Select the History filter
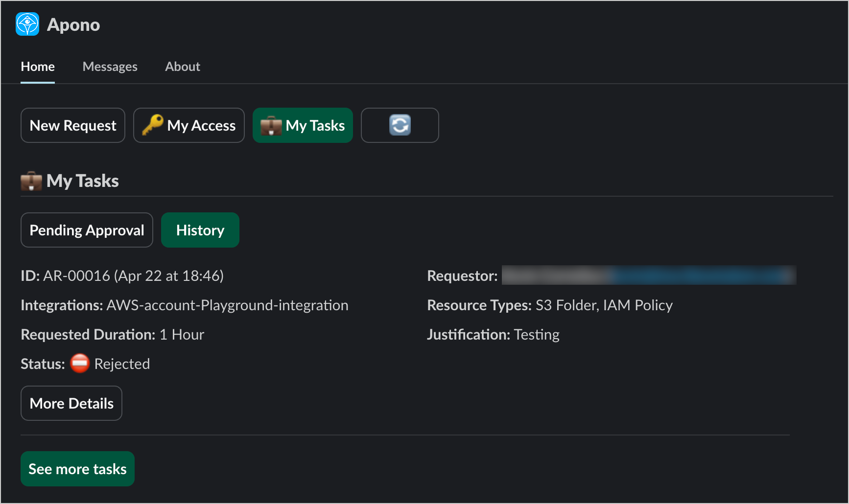The image size is (849, 504). pyautogui.click(x=200, y=230)
